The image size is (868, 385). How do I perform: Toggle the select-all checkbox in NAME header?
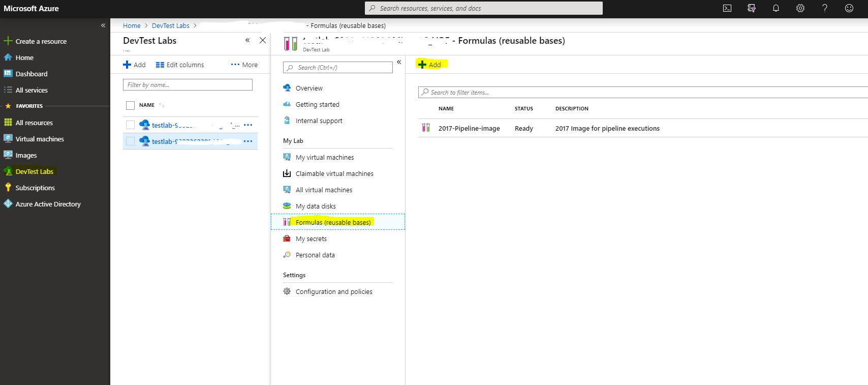[130, 105]
